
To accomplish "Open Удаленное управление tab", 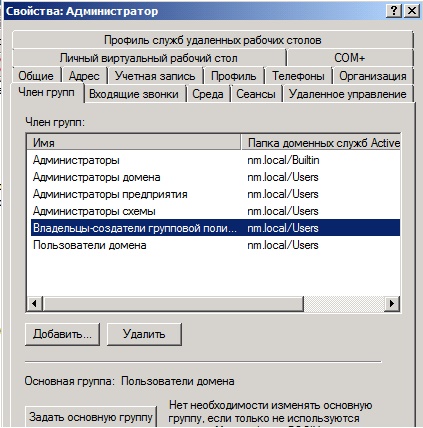I will (348, 94).
